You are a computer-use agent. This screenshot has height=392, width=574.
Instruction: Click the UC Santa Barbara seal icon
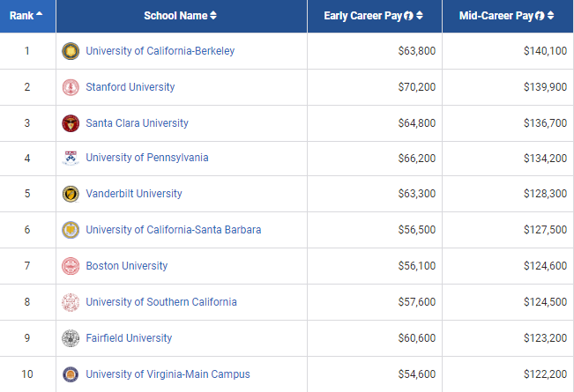click(x=71, y=230)
